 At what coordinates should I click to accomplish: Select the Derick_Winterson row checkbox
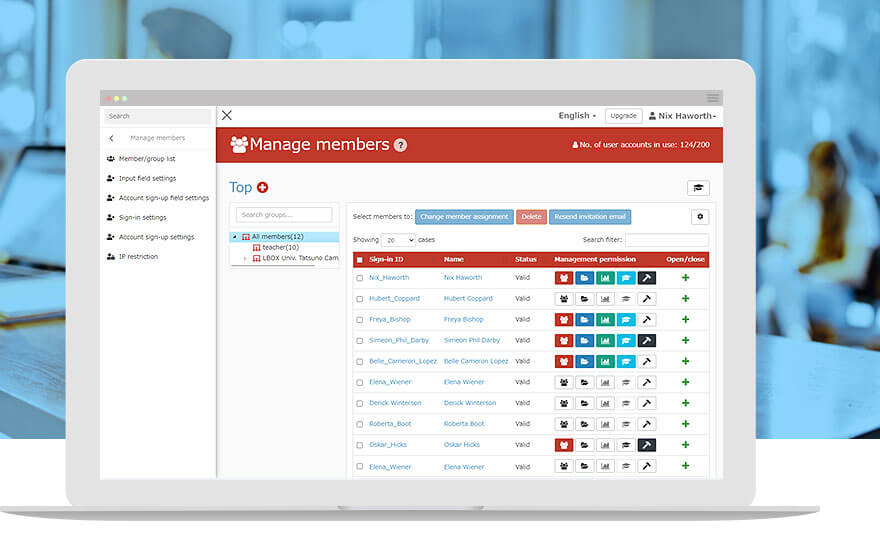pyautogui.click(x=360, y=403)
